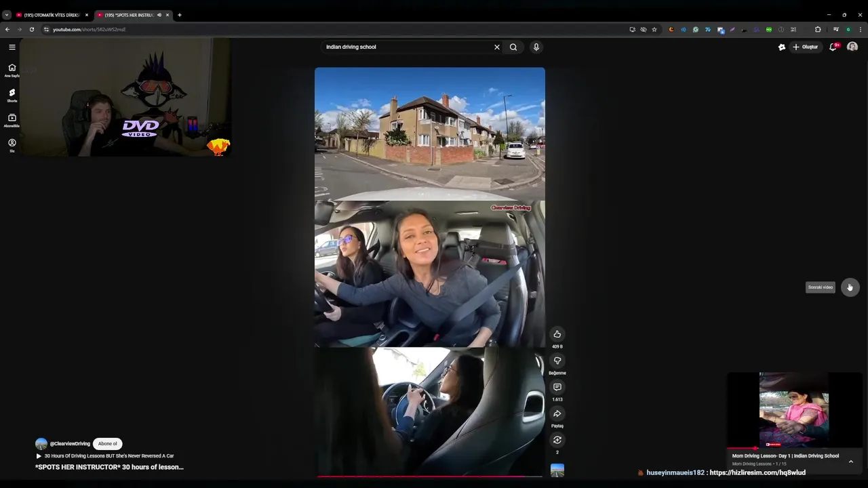Open the media control icon in toolbar
The width and height of the screenshot is (868, 488).
click(836, 29)
